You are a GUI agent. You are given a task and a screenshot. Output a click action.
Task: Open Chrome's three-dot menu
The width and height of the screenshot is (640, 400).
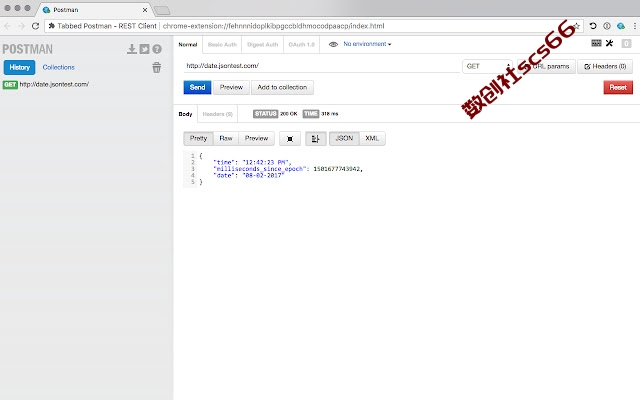pyautogui.click(x=635, y=26)
